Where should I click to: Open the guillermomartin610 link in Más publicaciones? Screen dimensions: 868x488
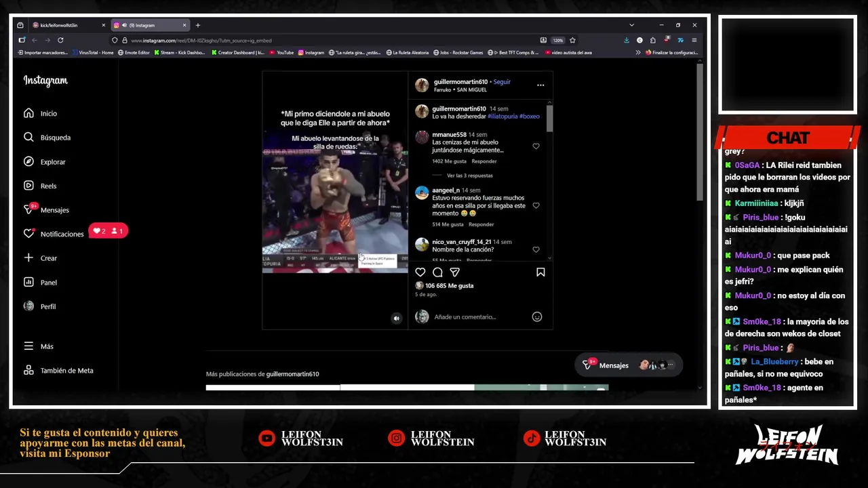(x=292, y=374)
